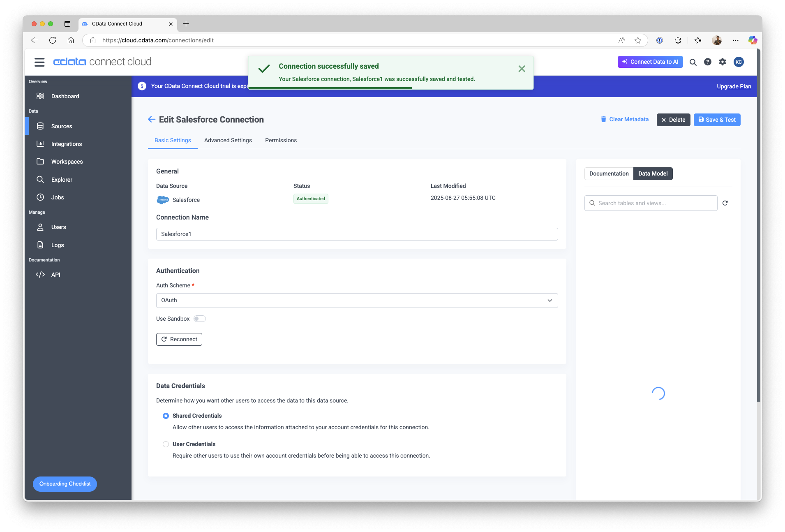Dismiss the connection saved notification
Image resolution: width=785 pixels, height=532 pixels.
tap(521, 69)
